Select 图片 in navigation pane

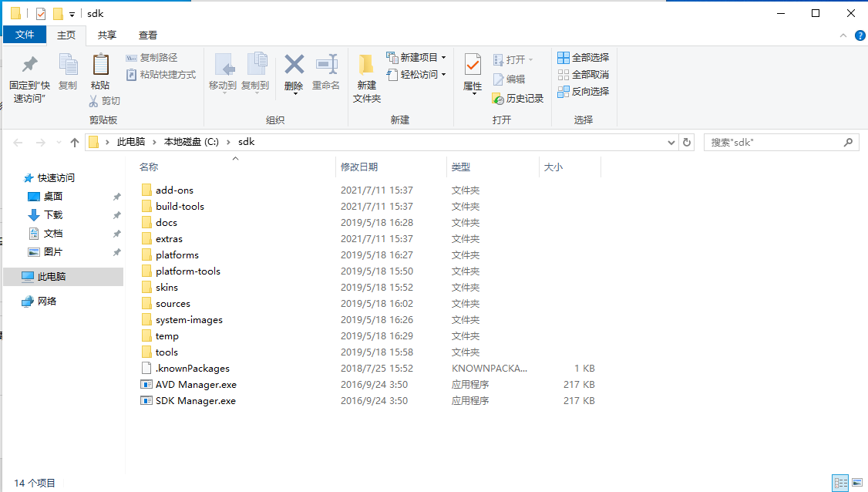point(53,251)
